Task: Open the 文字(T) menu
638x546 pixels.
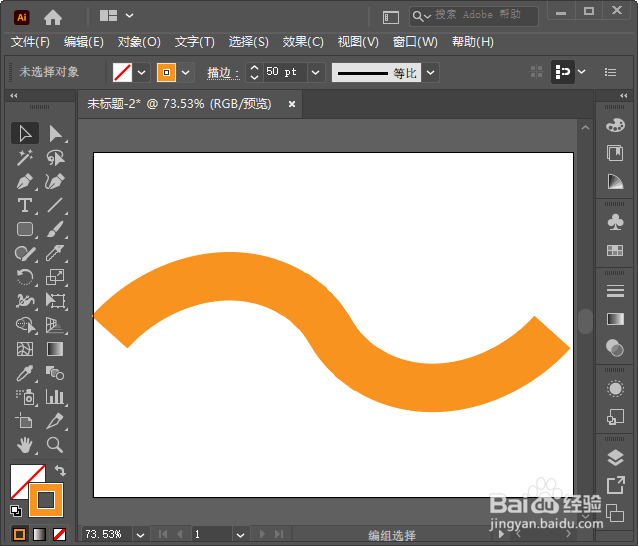Action: [x=194, y=42]
